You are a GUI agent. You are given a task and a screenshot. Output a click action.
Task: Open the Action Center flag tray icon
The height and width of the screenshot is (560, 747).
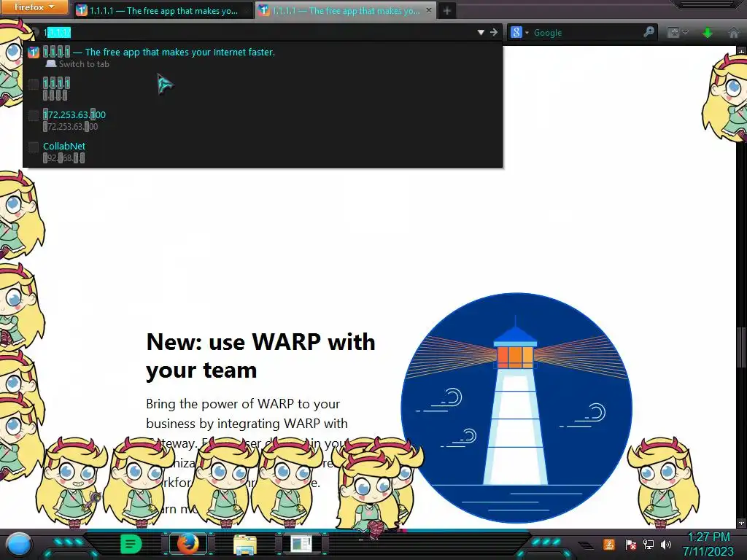pyautogui.click(x=631, y=544)
